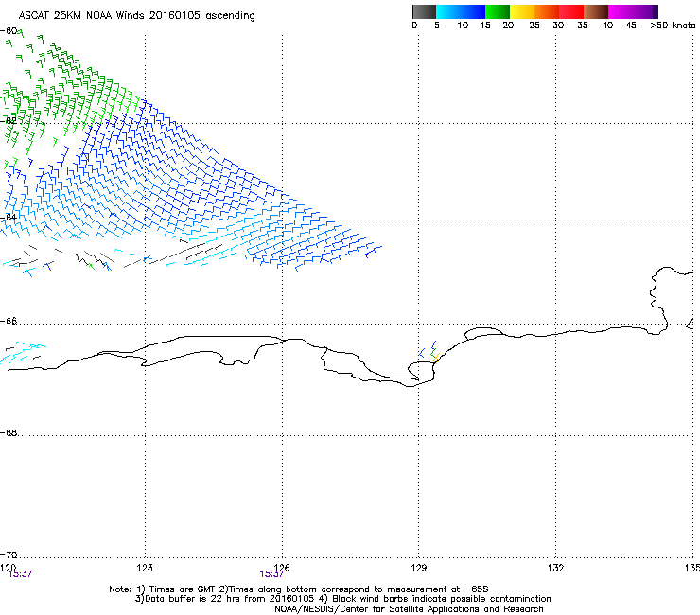Select the gray 0-5 knots legend segment
Screen dimensions: 700x615
point(424,11)
